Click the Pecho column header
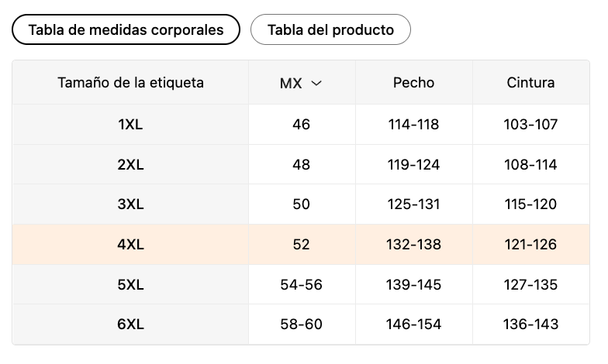608x364 pixels. [414, 82]
